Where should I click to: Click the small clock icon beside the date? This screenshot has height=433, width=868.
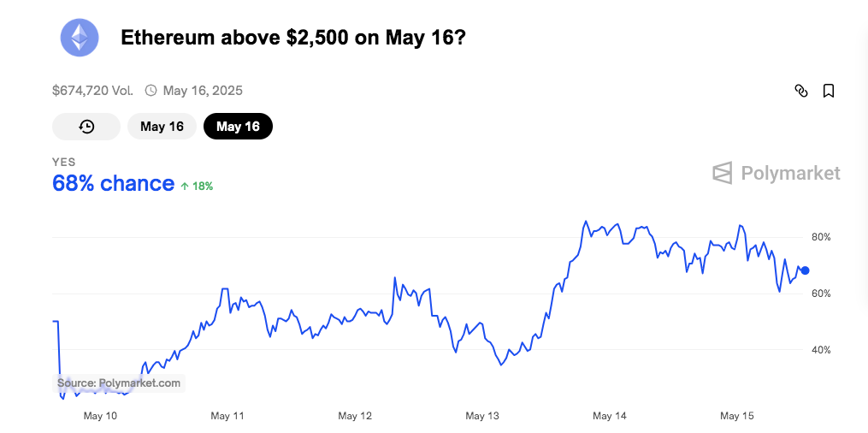click(x=151, y=91)
